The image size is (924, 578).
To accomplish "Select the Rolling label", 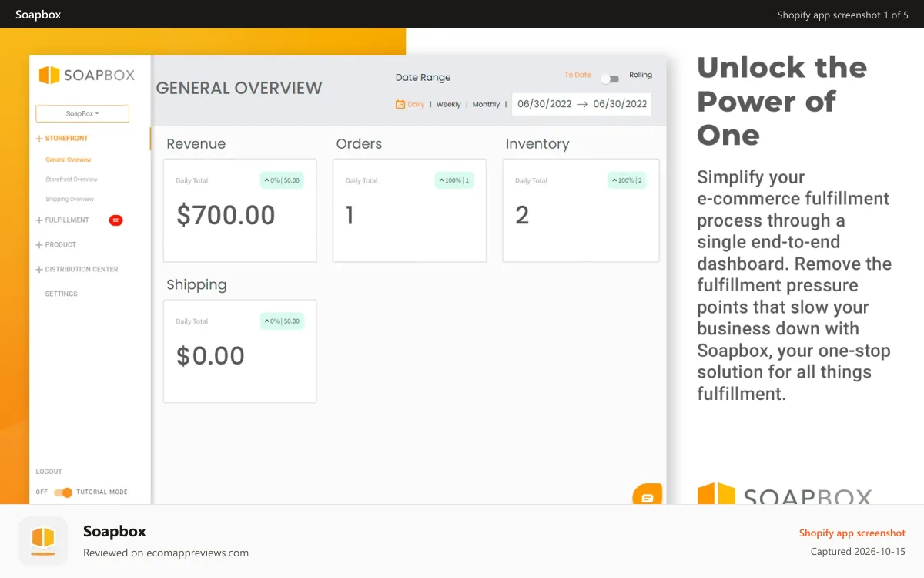I will click(x=641, y=76).
